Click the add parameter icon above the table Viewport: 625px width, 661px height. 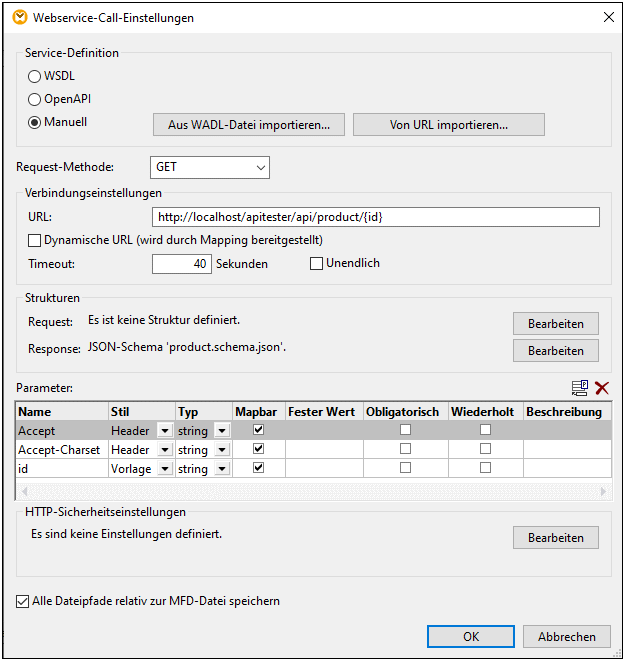[580, 388]
